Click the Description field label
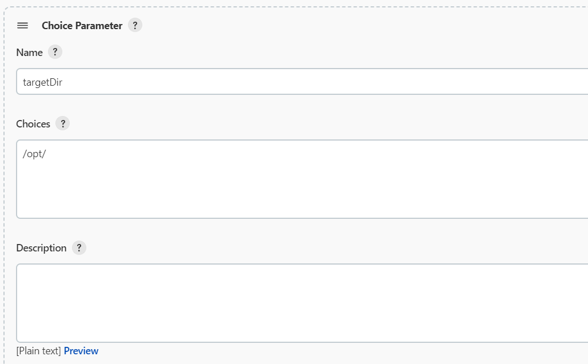Viewport: 588px width, 364px height. tap(41, 248)
